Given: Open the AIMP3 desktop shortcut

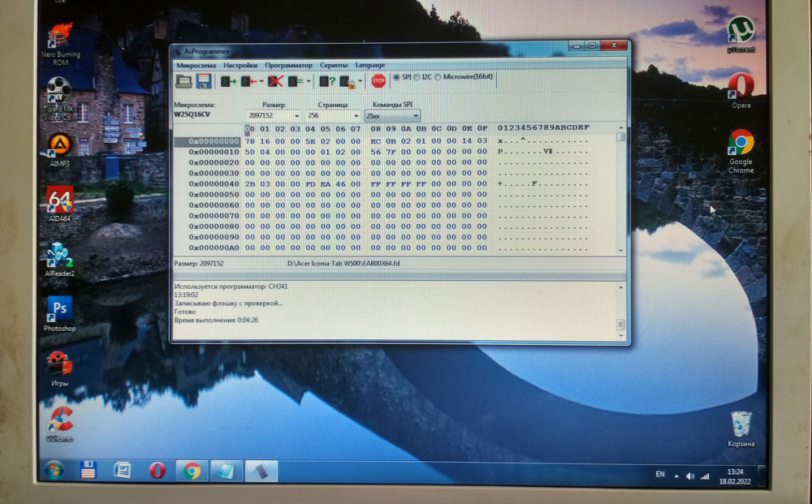Looking at the screenshot, I should 59,150.
